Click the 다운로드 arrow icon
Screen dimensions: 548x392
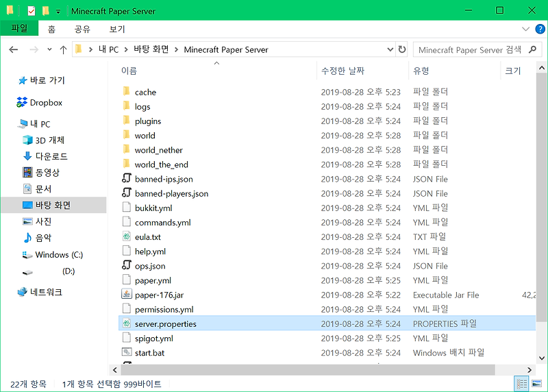pyautogui.click(x=27, y=156)
